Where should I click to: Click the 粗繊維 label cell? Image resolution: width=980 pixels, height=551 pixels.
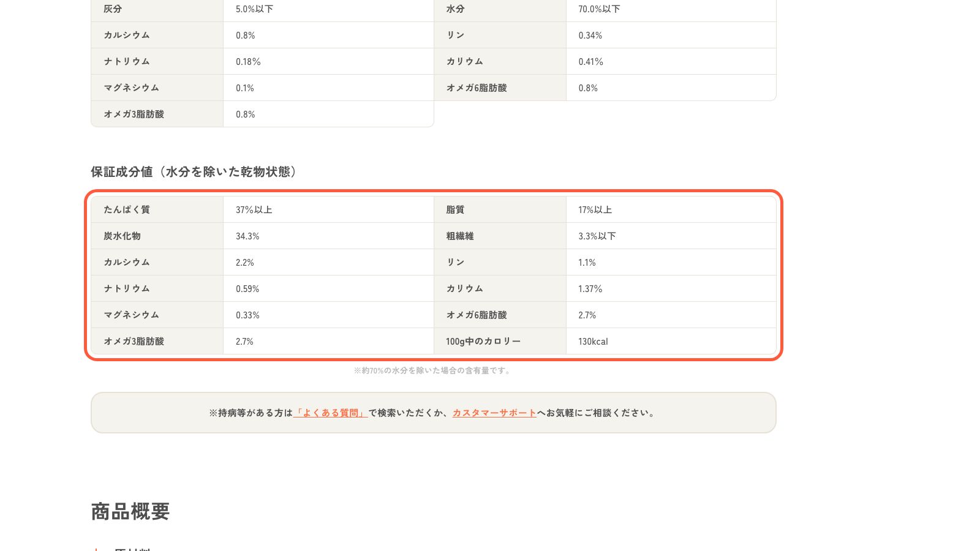pos(500,236)
